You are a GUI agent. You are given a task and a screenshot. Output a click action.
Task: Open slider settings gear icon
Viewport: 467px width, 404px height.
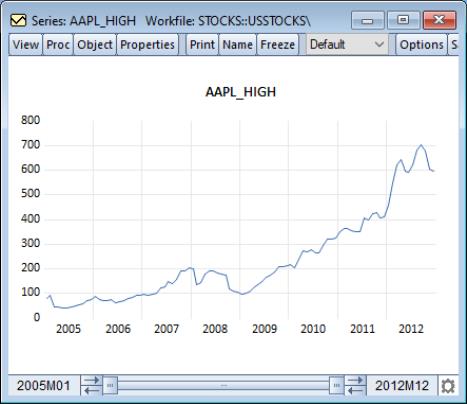tap(448, 386)
